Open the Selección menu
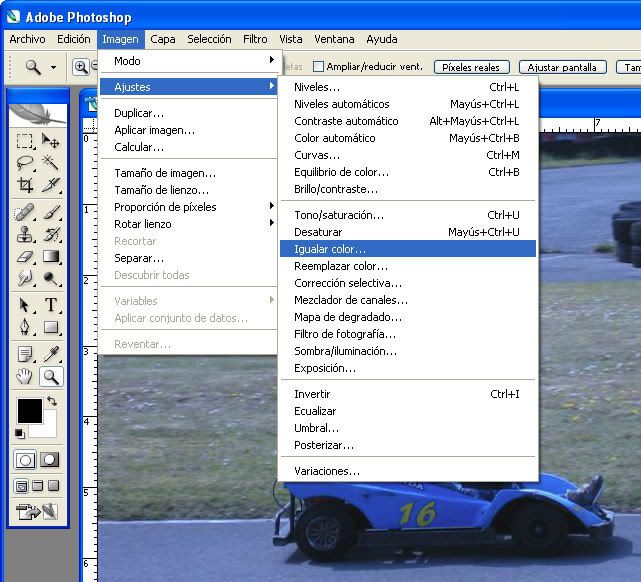This screenshot has width=641, height=582. [x=209, y=39]
